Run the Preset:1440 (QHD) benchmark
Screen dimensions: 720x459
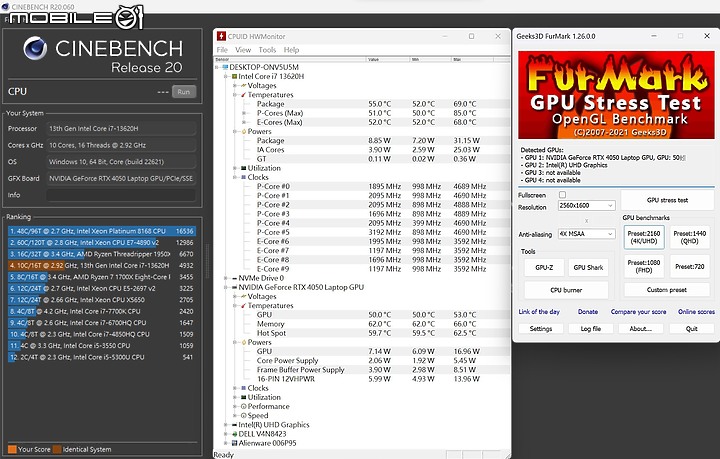(690, 237)
